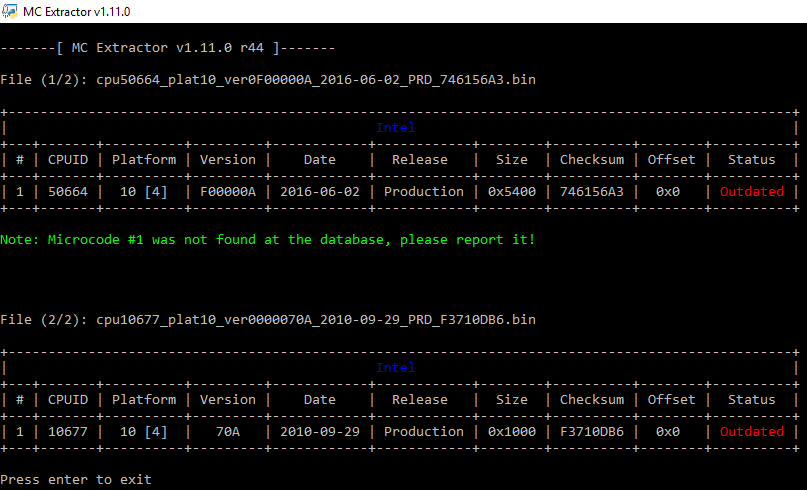Viewport: 807px width, 490px height.
Task: Click red Outdated status in CPUID 10677 row
Action: click(751, 432)
